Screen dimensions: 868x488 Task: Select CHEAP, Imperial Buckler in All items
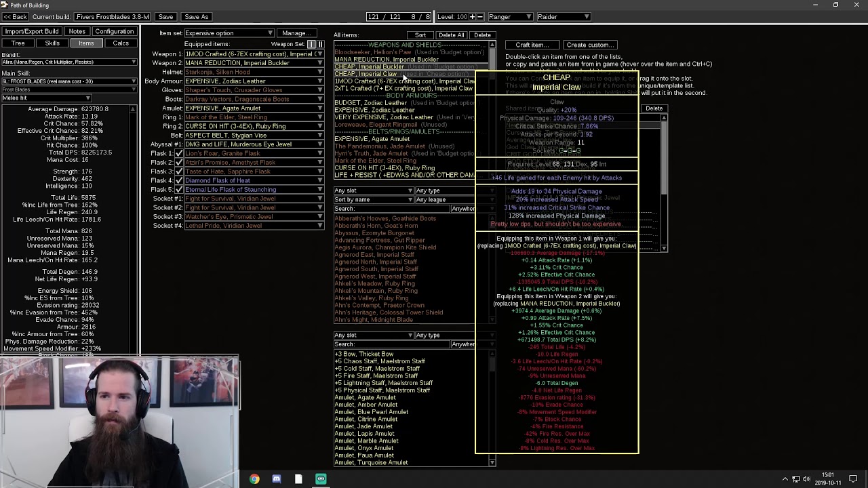coord(369,66)
